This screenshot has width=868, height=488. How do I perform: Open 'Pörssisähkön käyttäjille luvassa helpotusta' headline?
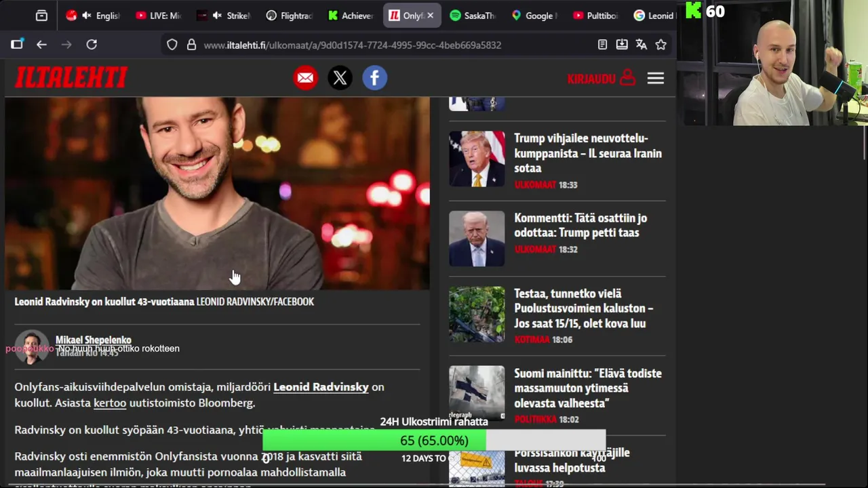click(572, 460)
